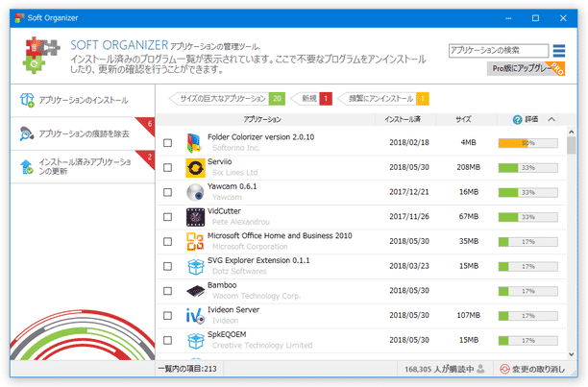
Task: Check the Yawcam 0.6.1 checkbox
Action: coord(167,192)
